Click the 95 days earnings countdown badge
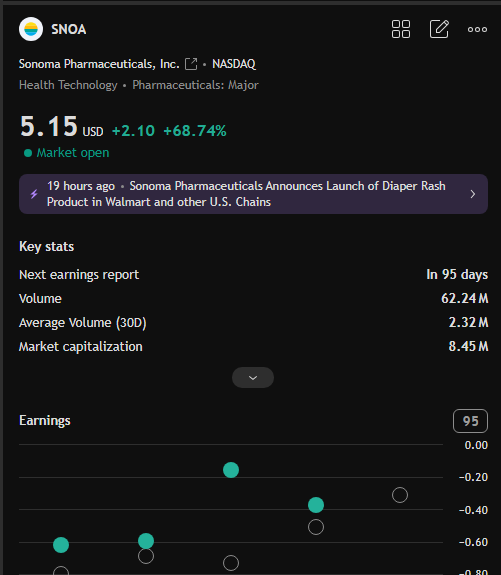This screenshot has height=575, width=501. (x=470, y=421)
